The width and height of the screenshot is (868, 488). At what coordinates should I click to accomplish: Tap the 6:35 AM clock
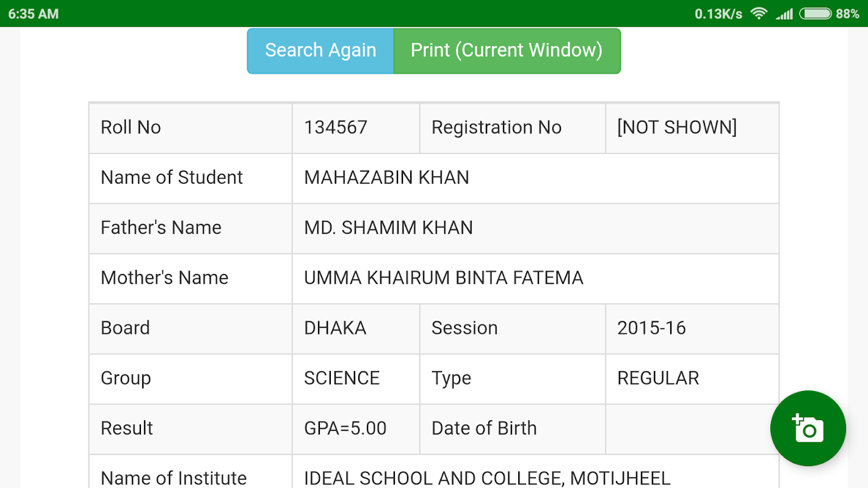34,13
